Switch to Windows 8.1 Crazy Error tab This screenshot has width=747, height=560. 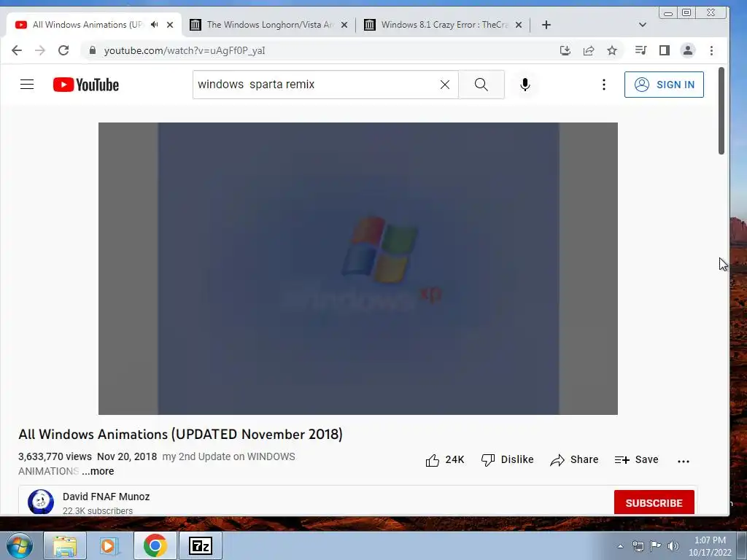[444, 25]
